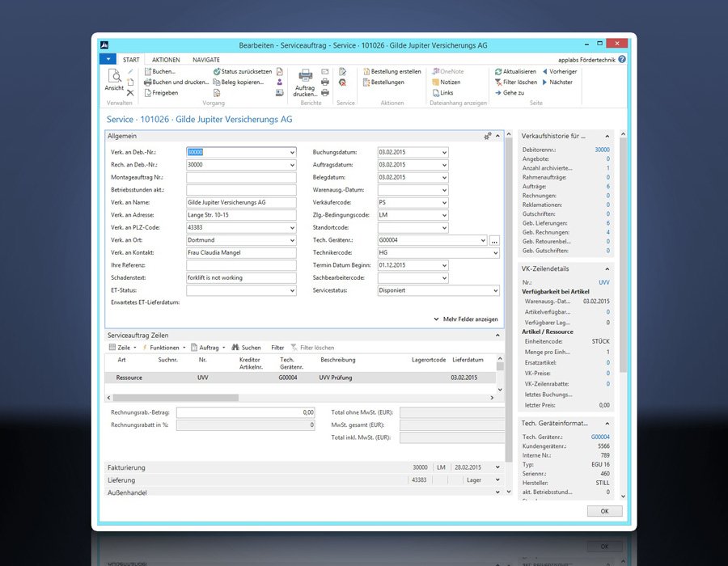Click the envelope icon in Berichte group
This screenshot has width=728, height=566.
tap(325, 71)
